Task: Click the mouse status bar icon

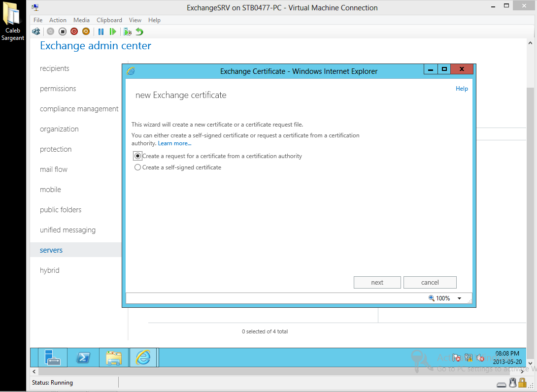Action: pos(512,383)
